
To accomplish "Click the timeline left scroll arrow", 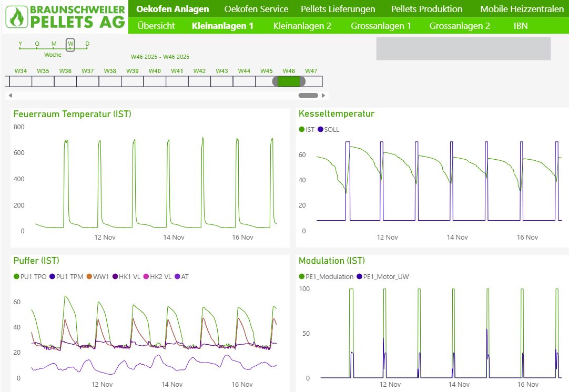I will (10, 96).
